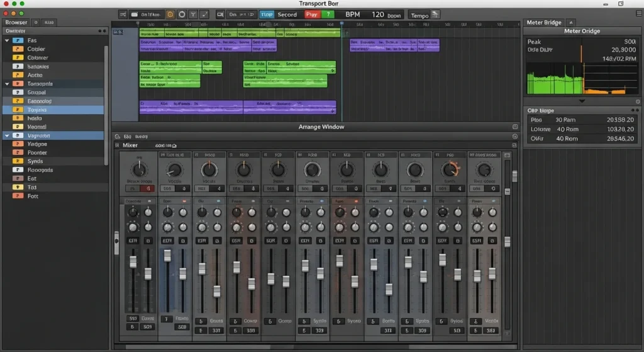644x352 pixels.
Task: Open the hamburger menu at top right
Action: tap(639, 14)
